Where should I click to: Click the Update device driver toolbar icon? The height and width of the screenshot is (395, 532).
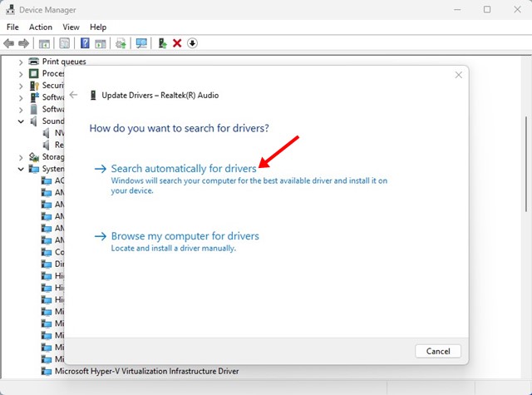click(162, 43)
